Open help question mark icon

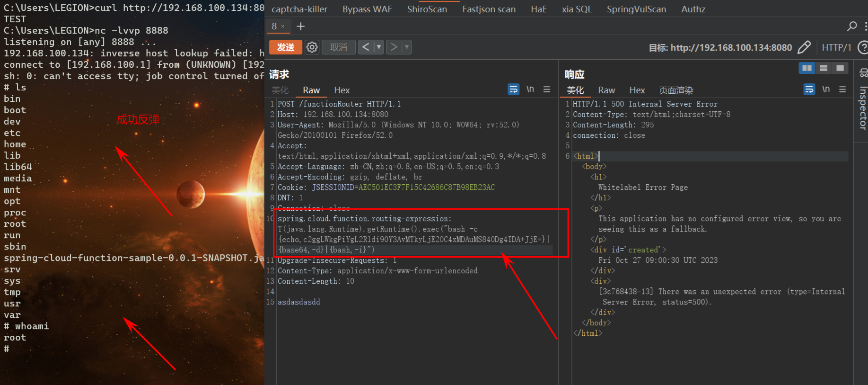pyautogui.click(x=863, y=47)
